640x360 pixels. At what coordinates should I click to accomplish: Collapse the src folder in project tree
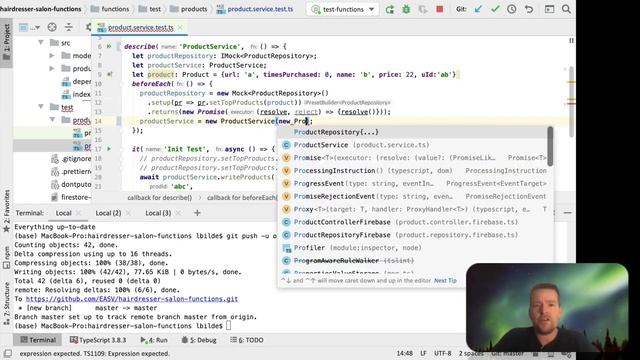click(41, 42)
